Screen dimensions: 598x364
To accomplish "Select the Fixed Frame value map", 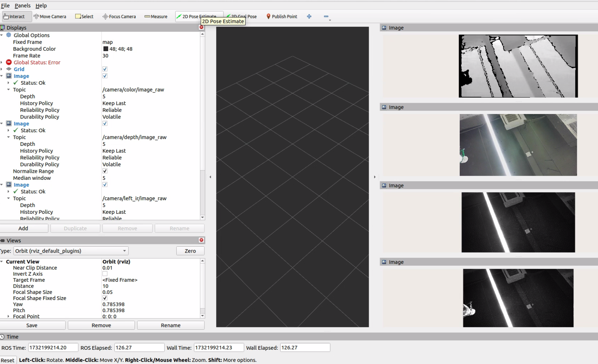I will 108,42.
